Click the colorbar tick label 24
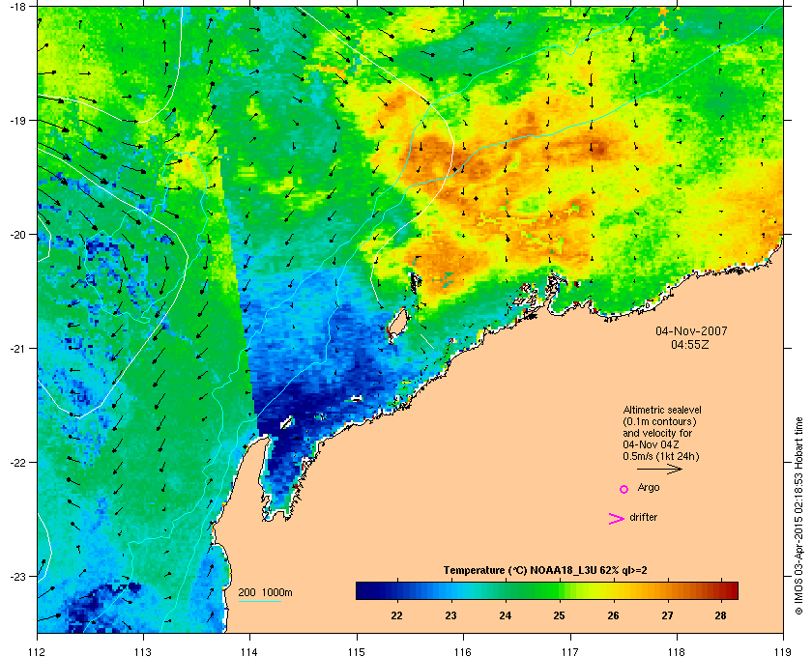The height and width of the screenshot is (657, 812). coord(505,615)
